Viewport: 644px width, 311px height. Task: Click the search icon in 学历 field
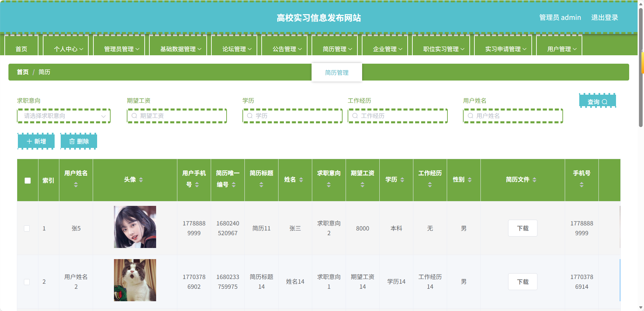(x=250, y=116)
